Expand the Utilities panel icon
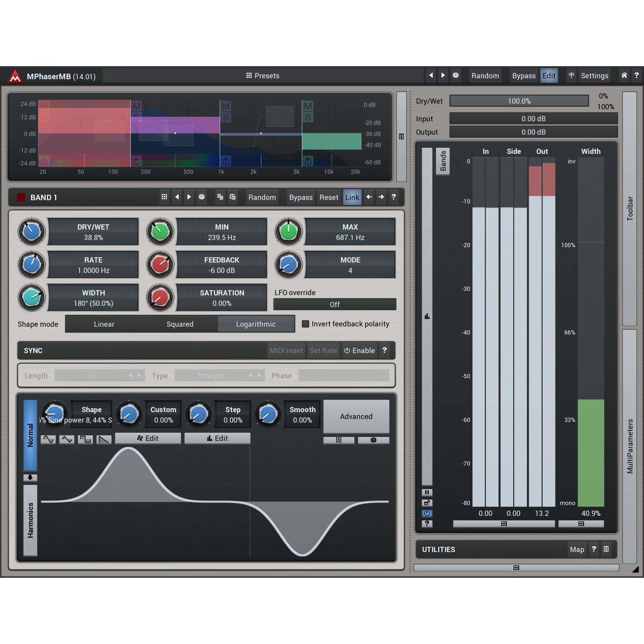 tap(606, 549)
